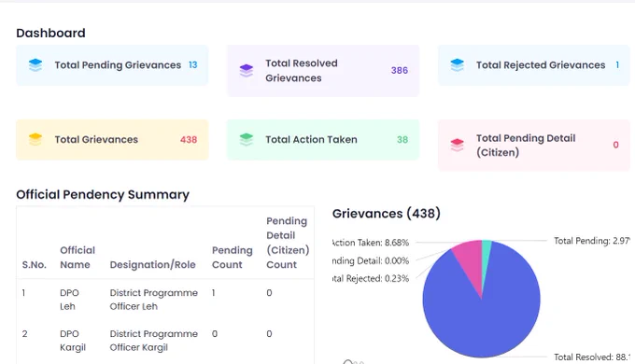This screenshot has height=364, width=635.
Task: Click the green stack icon beside Total Action Taken
Action: (x=247, y=140)
